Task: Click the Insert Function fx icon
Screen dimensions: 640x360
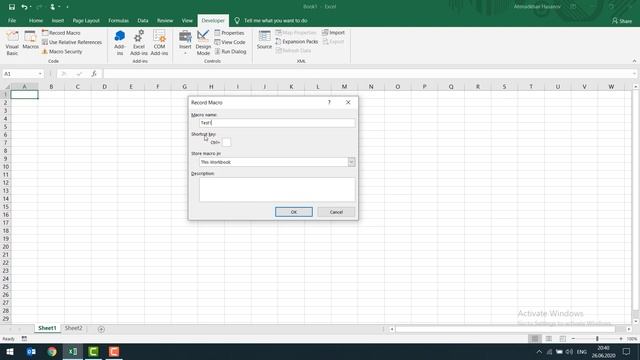Action: point(94,74)
